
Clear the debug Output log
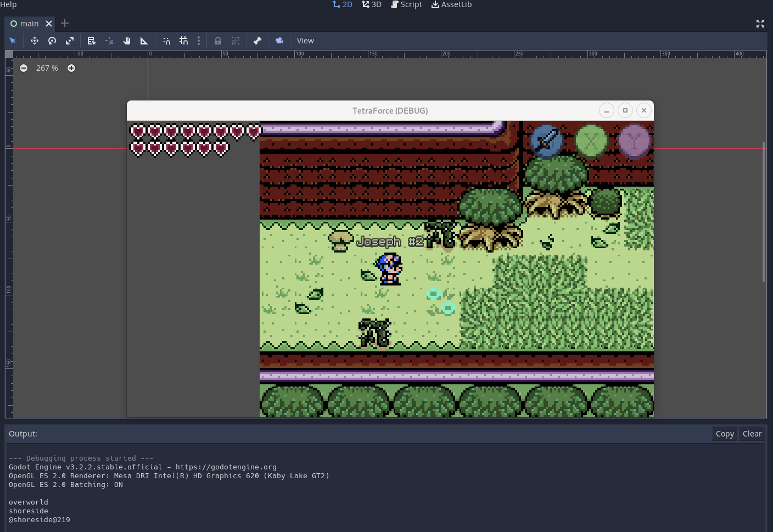click(752, 433)
